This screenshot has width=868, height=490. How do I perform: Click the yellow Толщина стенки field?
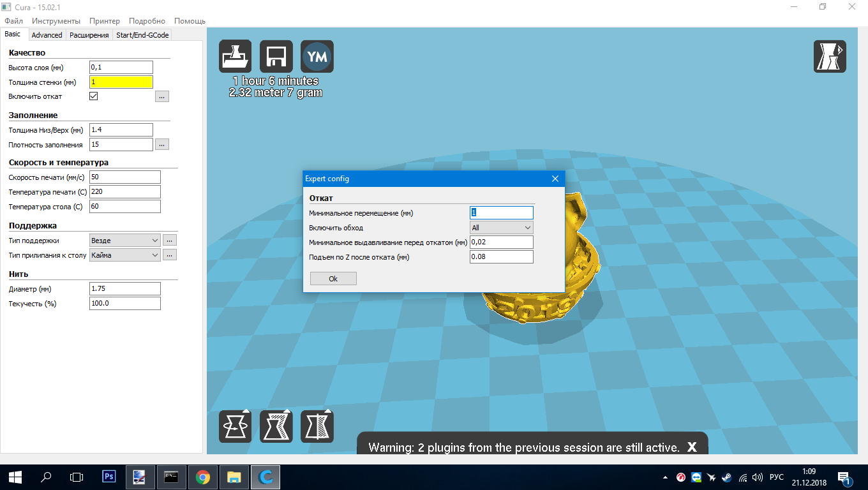click(121, 82)
